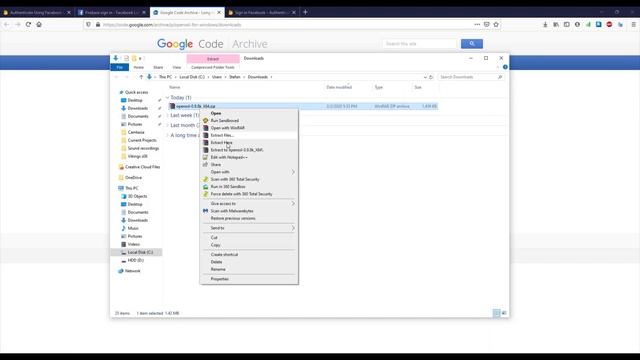Screen dimensions: 640x360
Task: Sort by Date modified column header
Action: pos(339,87)
